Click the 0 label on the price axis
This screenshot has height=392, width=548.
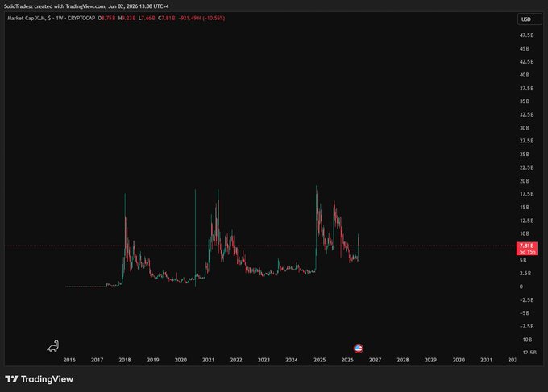521,287
